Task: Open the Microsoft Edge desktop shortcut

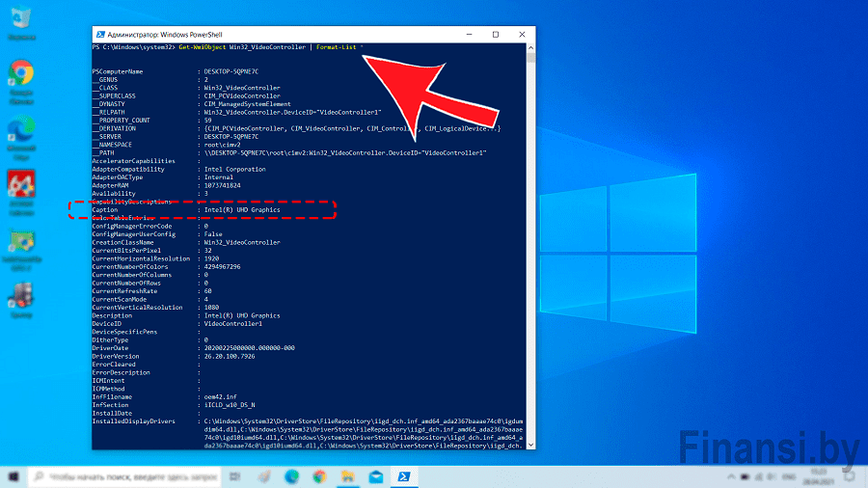Action: pos(21,137)
